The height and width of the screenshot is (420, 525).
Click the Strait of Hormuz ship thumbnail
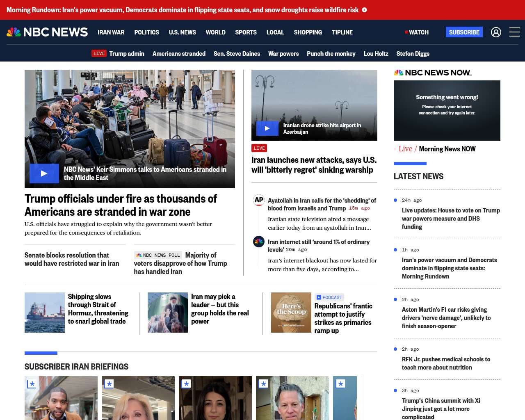click(x=45, y=313)
